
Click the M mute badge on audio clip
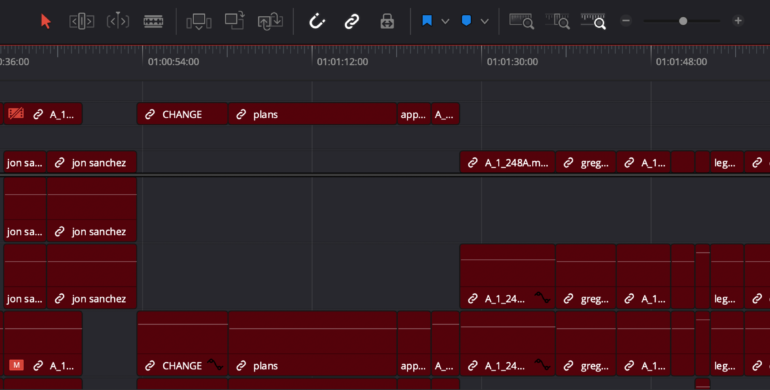point(16,365)
